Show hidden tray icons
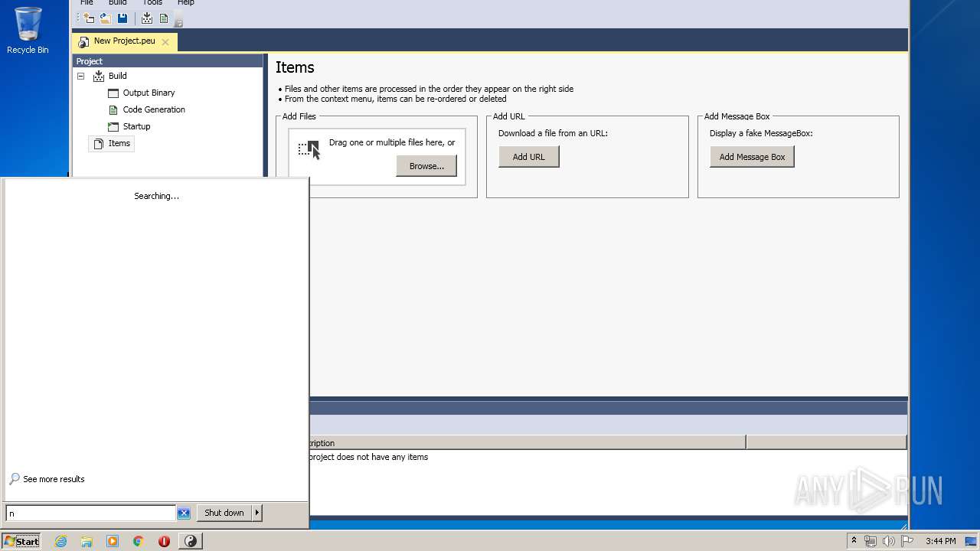The width and height of the screenshot is (980, 551). pyautogui.click(x=854, y=541)
